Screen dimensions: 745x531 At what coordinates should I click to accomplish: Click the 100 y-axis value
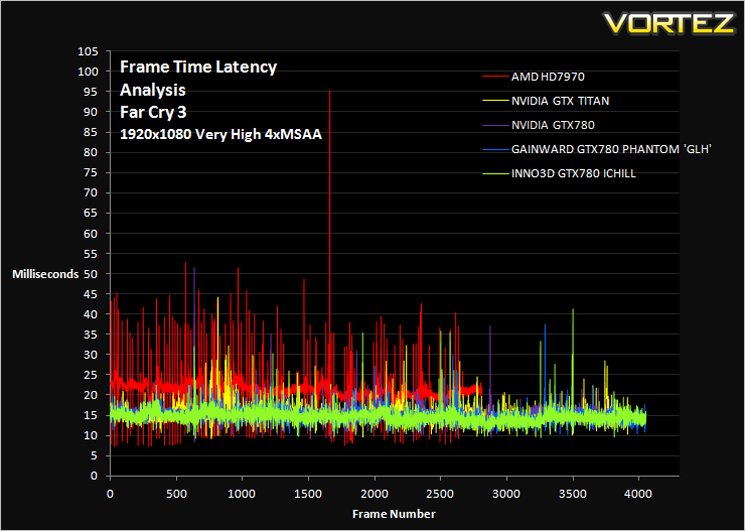[87, 71]
